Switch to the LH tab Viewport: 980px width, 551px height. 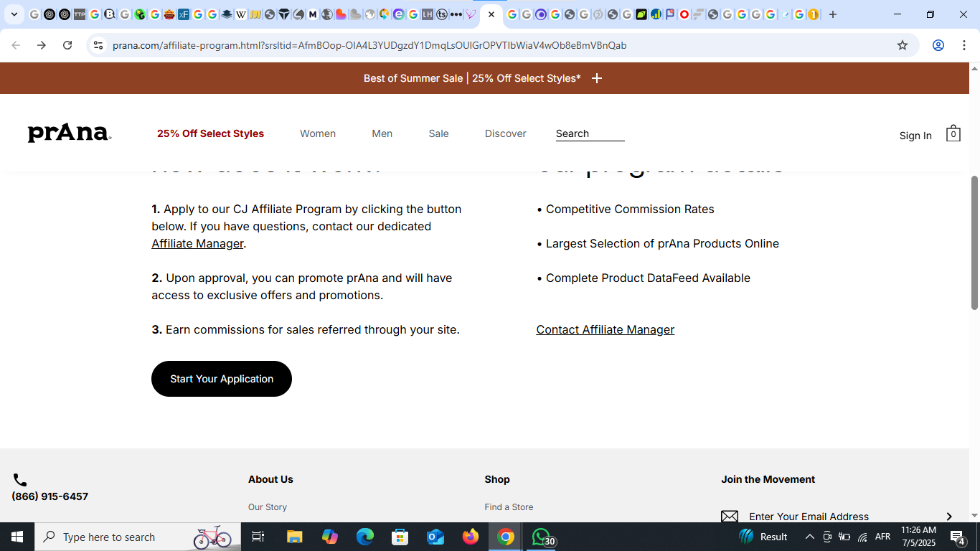point(428,14)
